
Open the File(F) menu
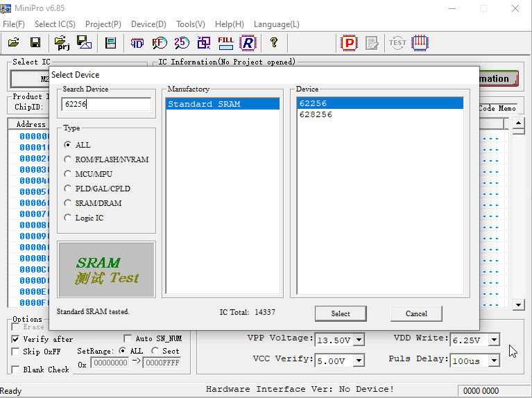point(14,24)
